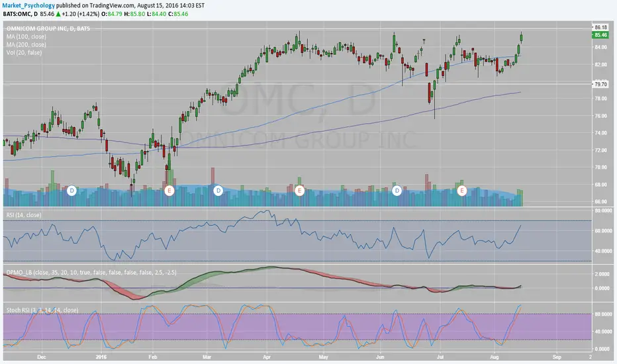
Task: Click the 60.0000 level on RSI axis
Action: coord(603,231)
